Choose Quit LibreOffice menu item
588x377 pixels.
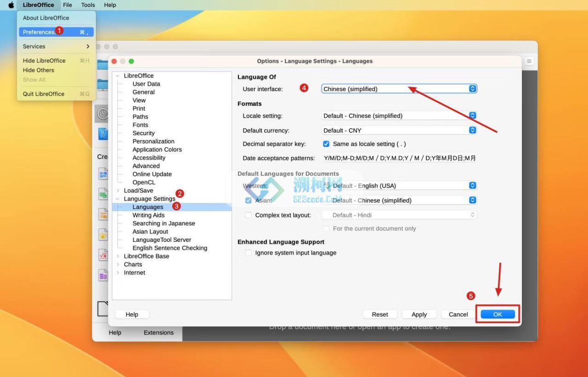pos(57,94)
